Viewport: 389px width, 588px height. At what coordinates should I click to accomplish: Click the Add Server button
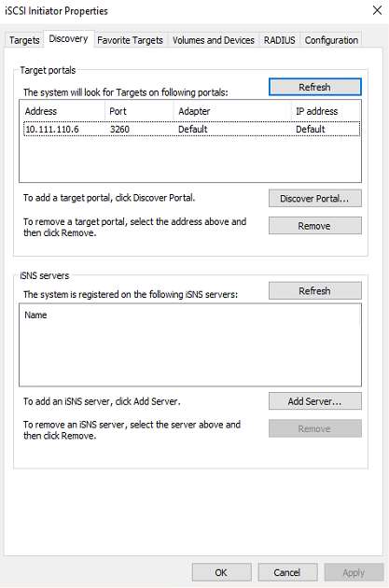(314, 401)
